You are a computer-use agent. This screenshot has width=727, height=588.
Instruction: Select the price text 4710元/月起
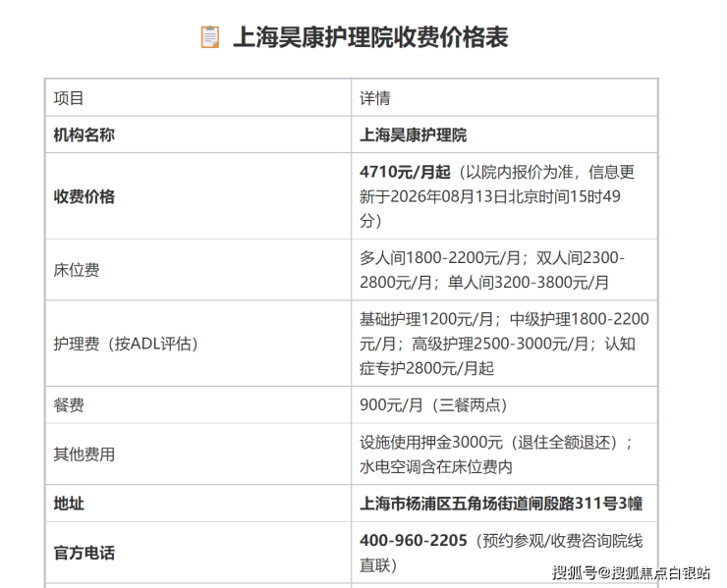[x=405, y=172]
